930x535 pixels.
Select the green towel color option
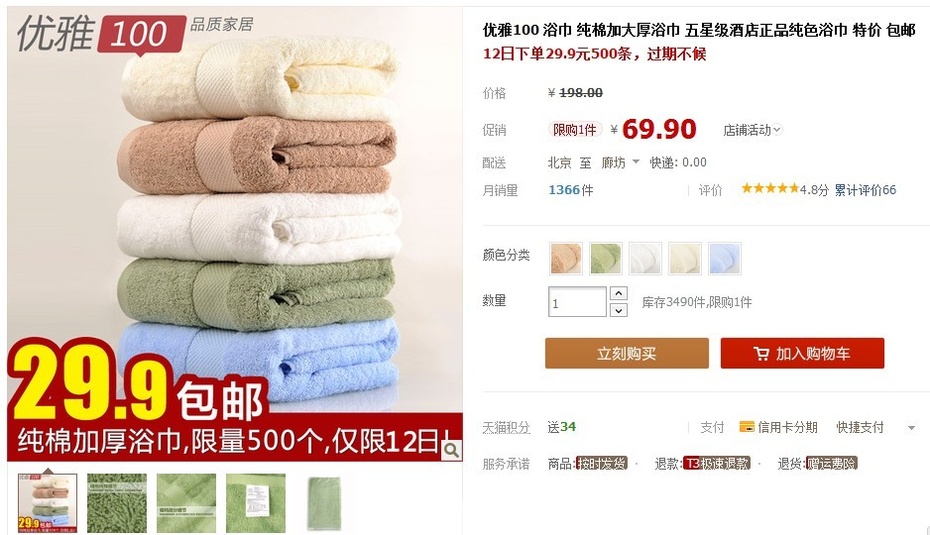point(606,259)
